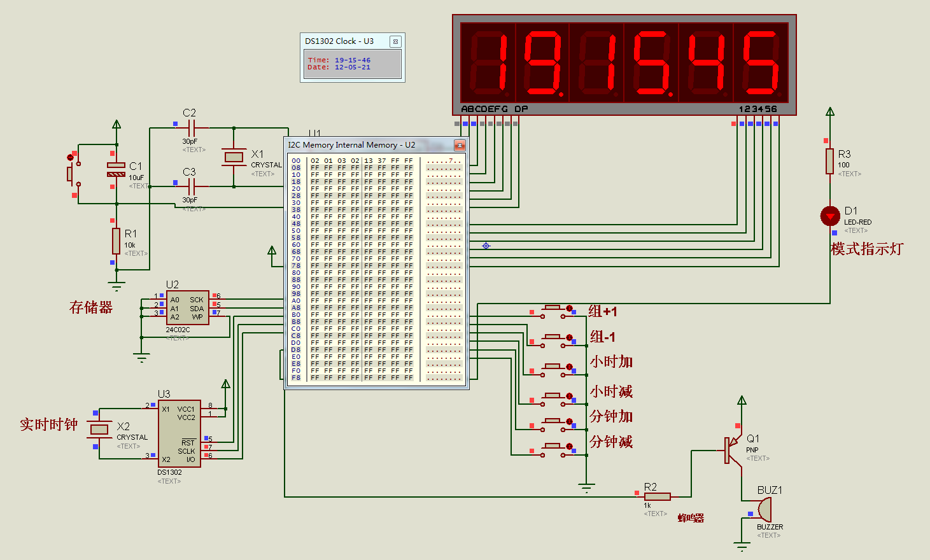Image resolution: width=930 pixels, height=560 pixels.
Task: Click memory byte 37 in row 00
Action: (x=382, y=161)
